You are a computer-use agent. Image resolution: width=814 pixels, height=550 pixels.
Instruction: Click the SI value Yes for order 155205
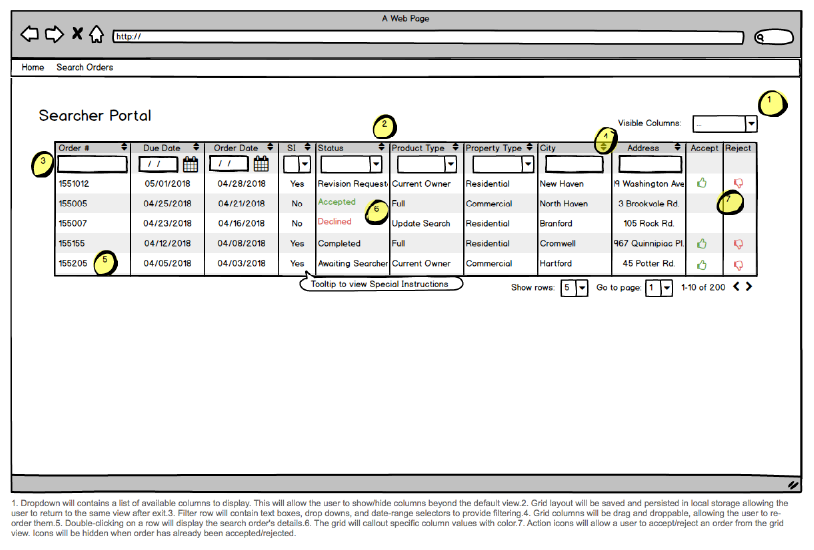(297, 263)
